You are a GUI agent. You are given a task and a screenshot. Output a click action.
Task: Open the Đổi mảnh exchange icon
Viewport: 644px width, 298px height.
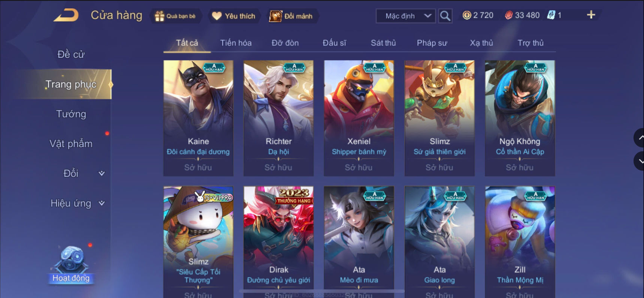275,16
